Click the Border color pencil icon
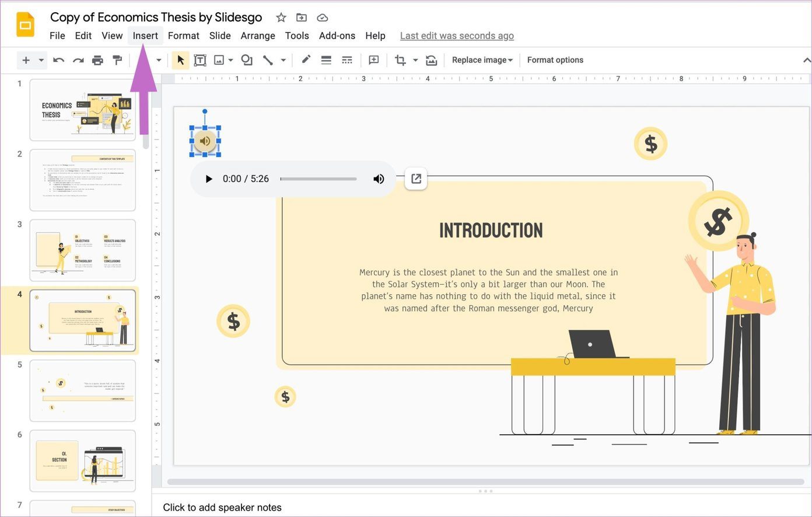This screenshot has height=517, width=812. (x=306, y=60)
